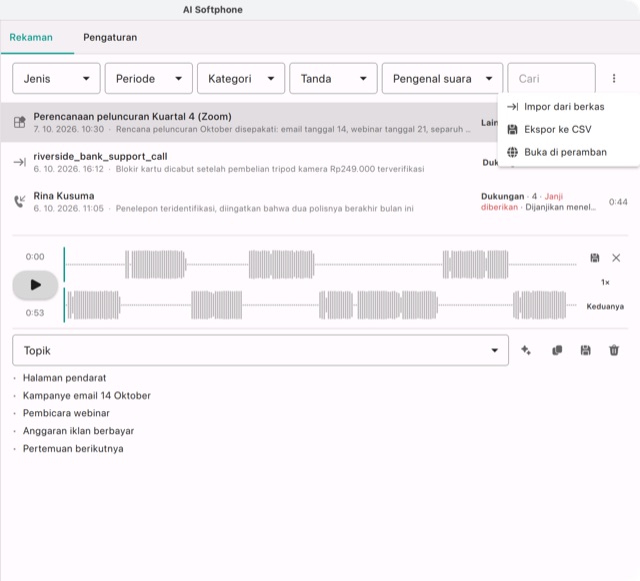Choose Buka di peramban menu item
Image resolution: width=640 pixels, height=581 pixels.
[569, 152]
